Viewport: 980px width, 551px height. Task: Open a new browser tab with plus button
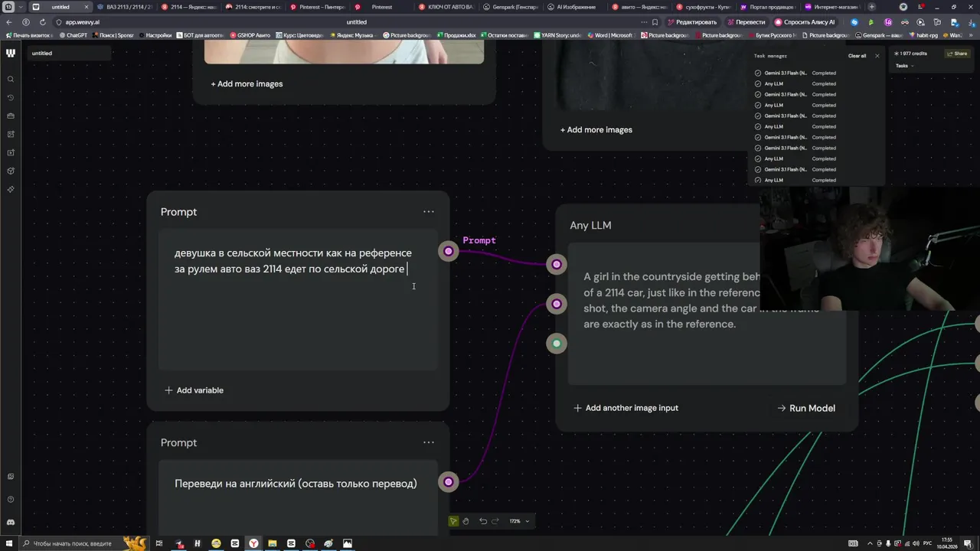pyautogui.click(x=871, y=7)
